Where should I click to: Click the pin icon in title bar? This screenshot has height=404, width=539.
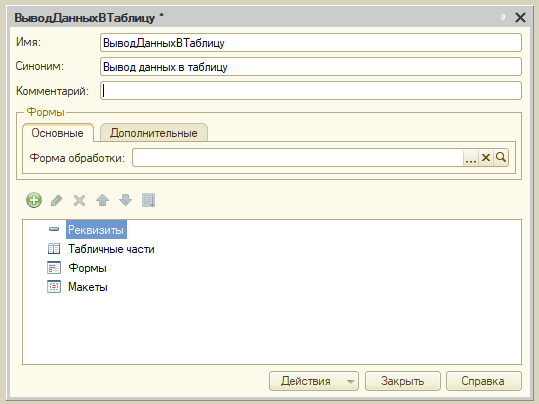(503, 17)
